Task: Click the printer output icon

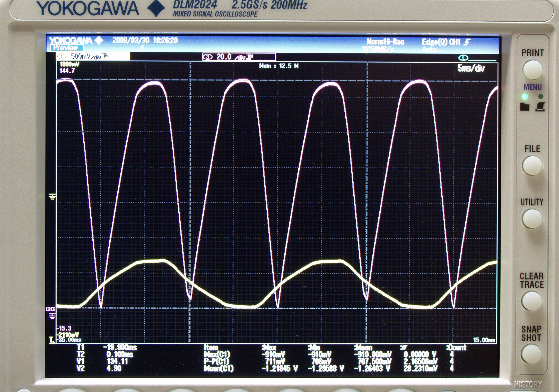Action: coord(540,106)
